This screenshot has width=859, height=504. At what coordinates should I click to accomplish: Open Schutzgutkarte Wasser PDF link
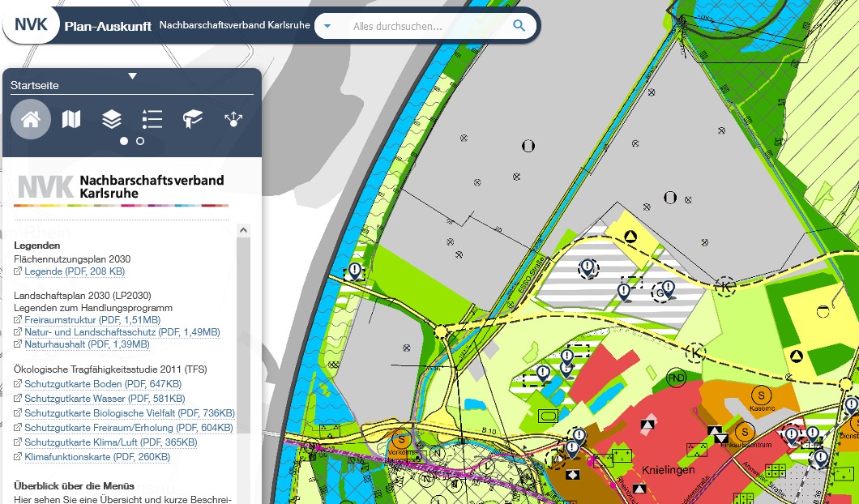coord(105,399)
